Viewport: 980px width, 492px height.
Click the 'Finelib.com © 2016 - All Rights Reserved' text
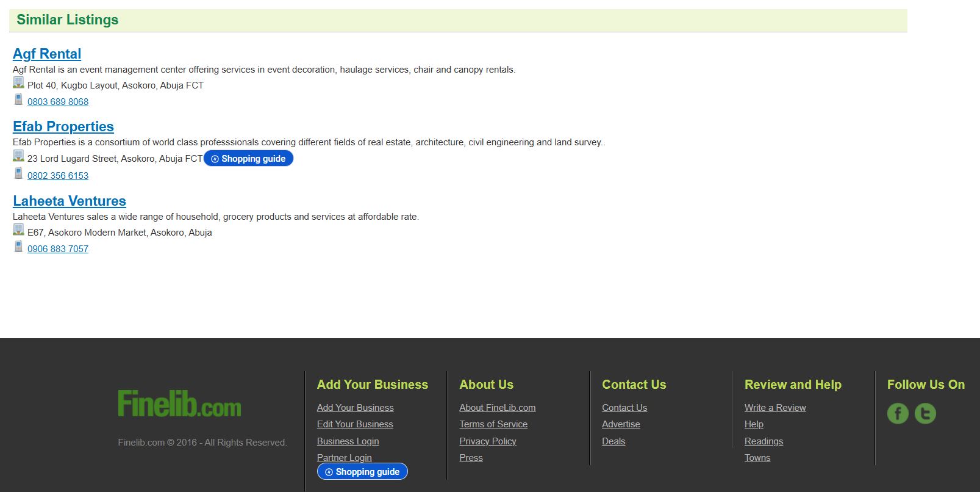click(202, 443)
